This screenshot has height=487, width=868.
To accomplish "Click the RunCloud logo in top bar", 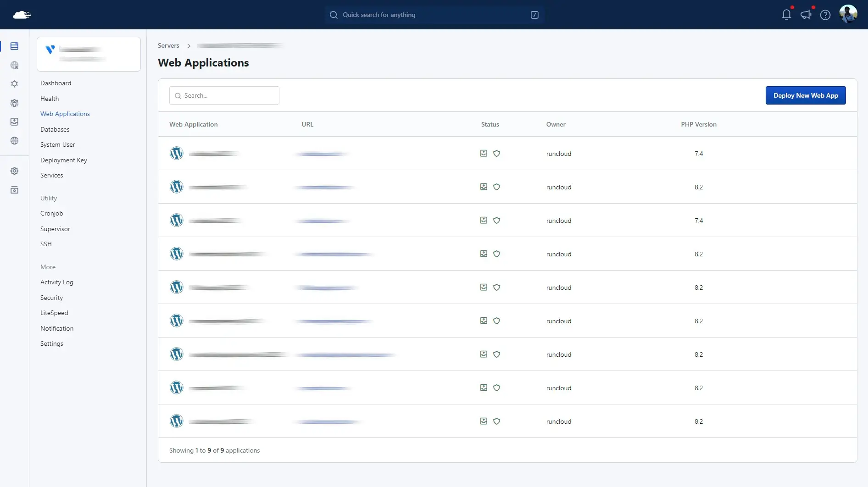I will click(x=22, y=15).
